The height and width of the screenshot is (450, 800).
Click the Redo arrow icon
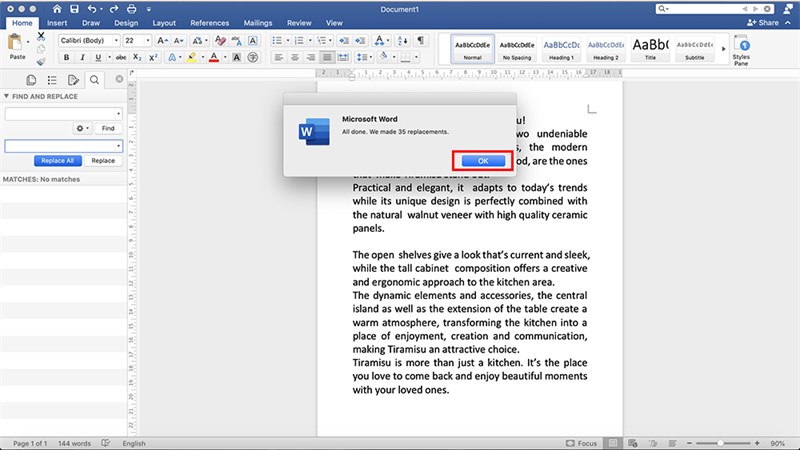114,9
